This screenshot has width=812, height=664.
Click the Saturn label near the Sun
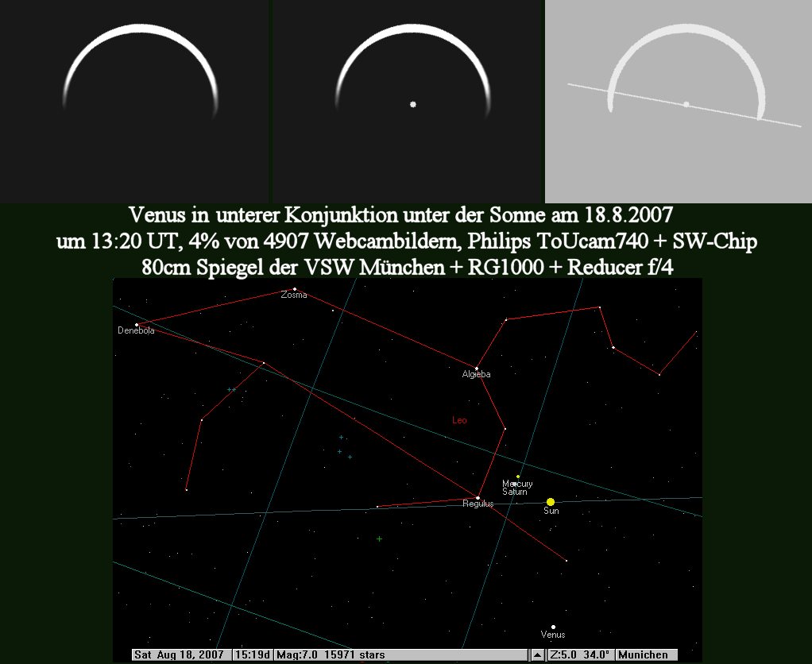[x=514, y=492]
